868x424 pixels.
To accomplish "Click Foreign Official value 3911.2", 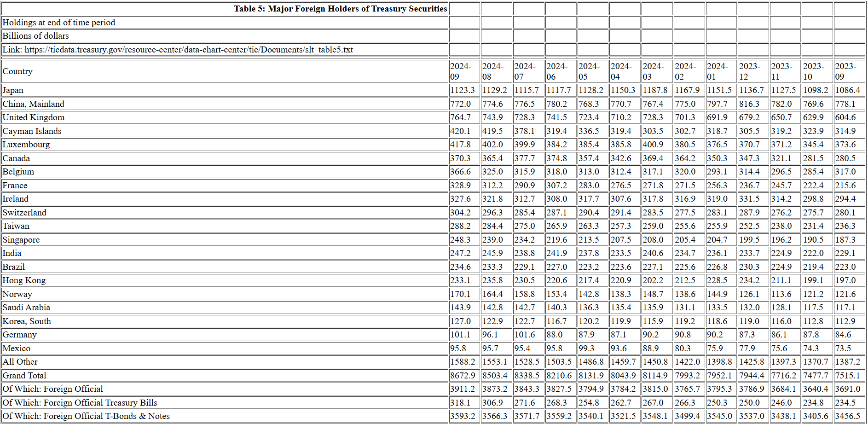I will click(x=463, y=389).
